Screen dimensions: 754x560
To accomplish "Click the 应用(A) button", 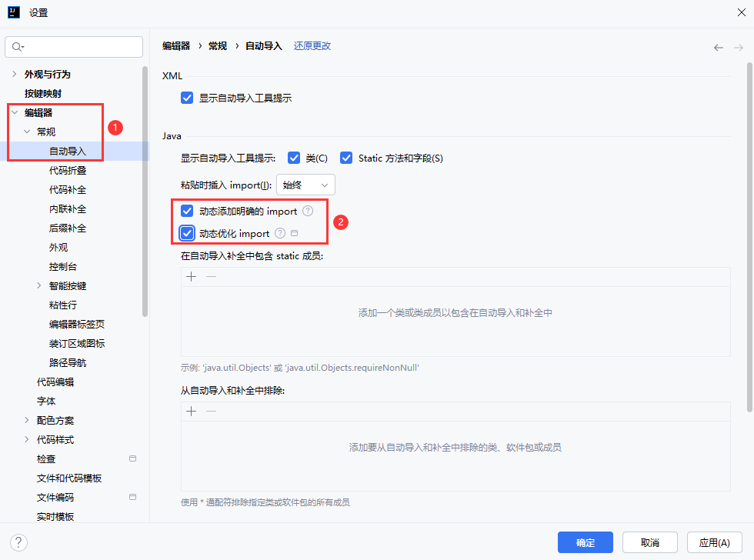I will pos(714,542).
